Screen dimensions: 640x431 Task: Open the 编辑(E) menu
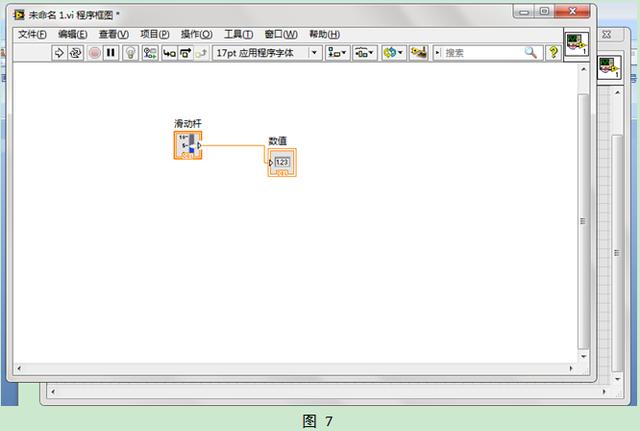coord(73,35)
